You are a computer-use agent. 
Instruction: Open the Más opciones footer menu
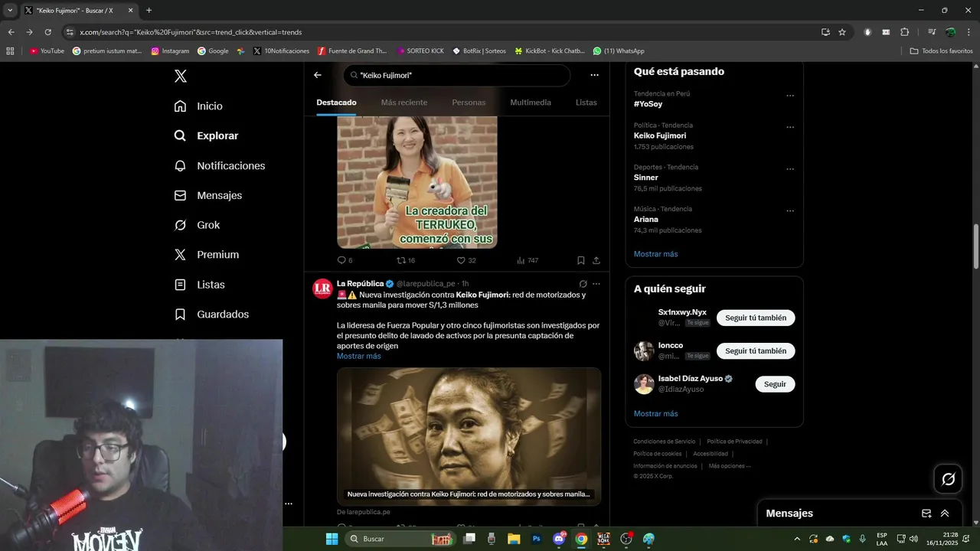729,466
